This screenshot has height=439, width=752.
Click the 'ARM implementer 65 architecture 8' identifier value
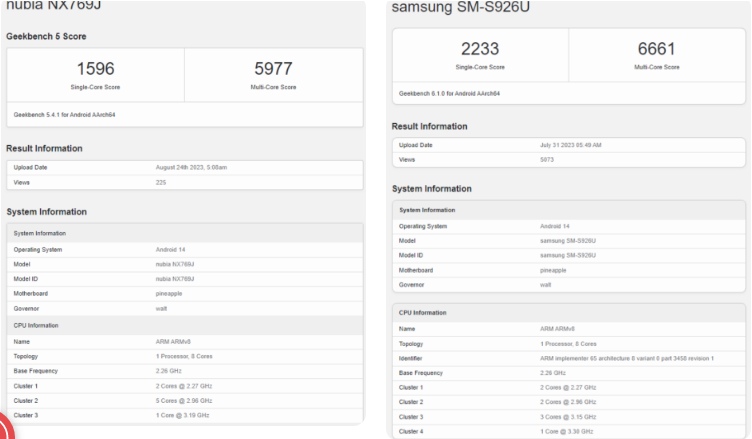(627, 358)
